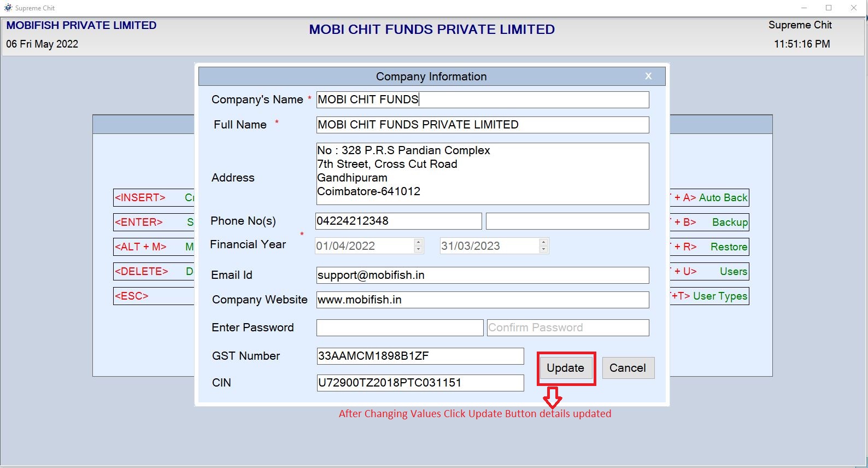Click the CIN field

click(420, 383)
